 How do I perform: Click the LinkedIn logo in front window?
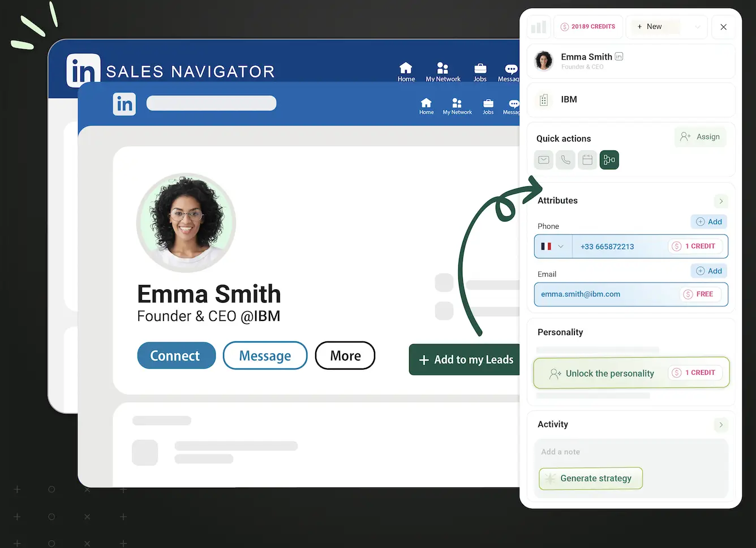(124, 104)
